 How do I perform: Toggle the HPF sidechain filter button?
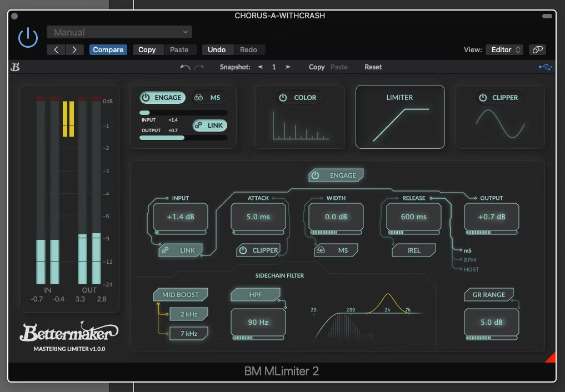[x=256, y=295]
